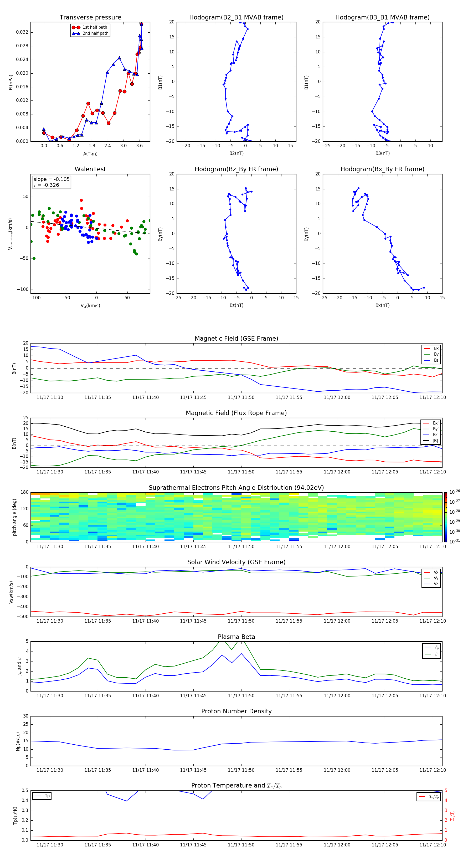Click the 'A(T·m)' x-axis label
473x868 pixels.
click(x=90, y=154)
